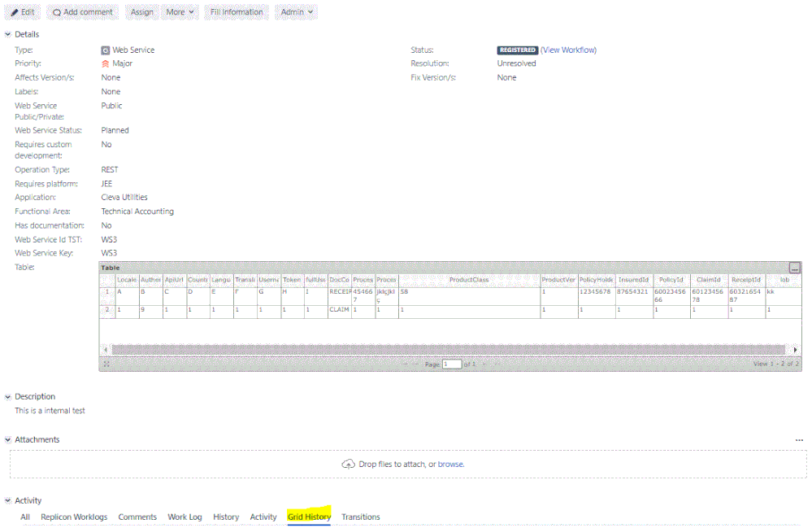The width and height of the screenshot is (812, 528).
Task: Click the Assign button
Action: [142, 12]
